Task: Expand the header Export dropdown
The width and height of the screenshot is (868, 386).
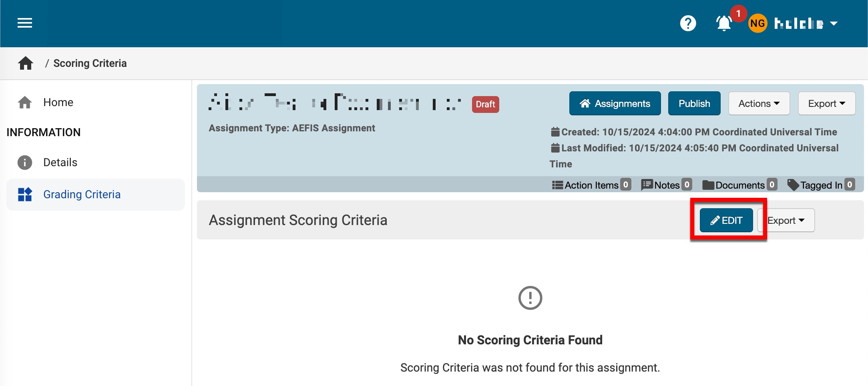Action: [826, 104]
